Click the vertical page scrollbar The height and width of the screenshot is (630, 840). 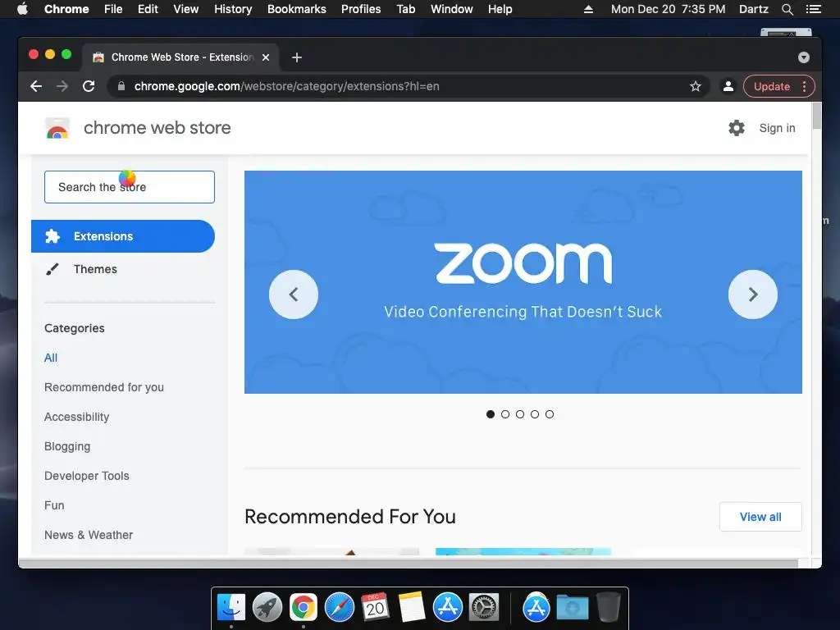click(816, 116)
